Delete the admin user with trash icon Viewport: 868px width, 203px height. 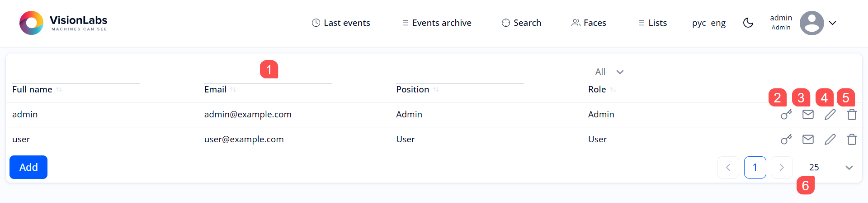click(852, 115)
